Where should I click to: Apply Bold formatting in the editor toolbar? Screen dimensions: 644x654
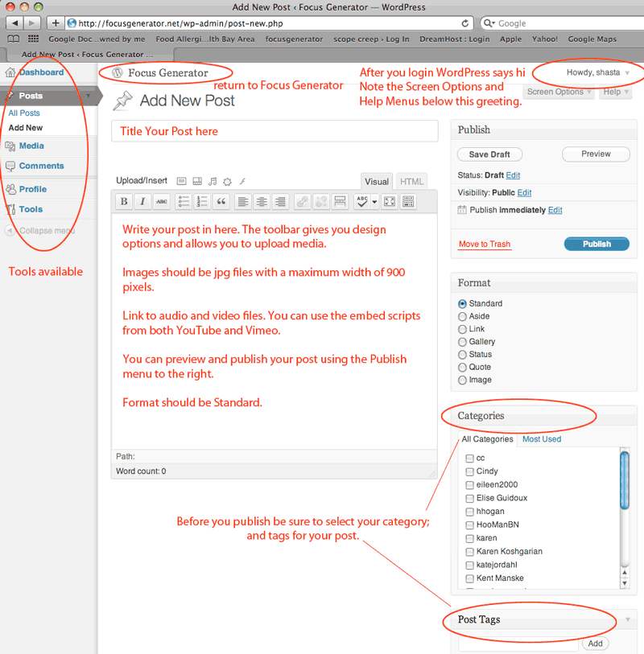(x=124, y=201)
